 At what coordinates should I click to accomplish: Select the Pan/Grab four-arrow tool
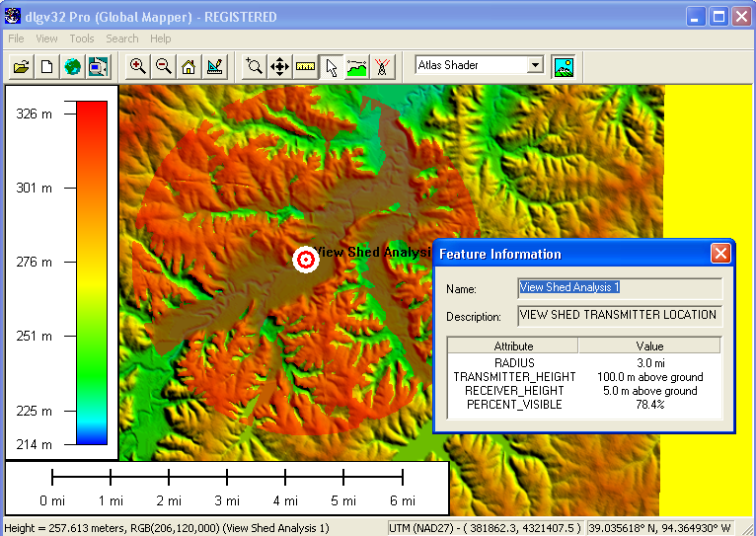279,66
